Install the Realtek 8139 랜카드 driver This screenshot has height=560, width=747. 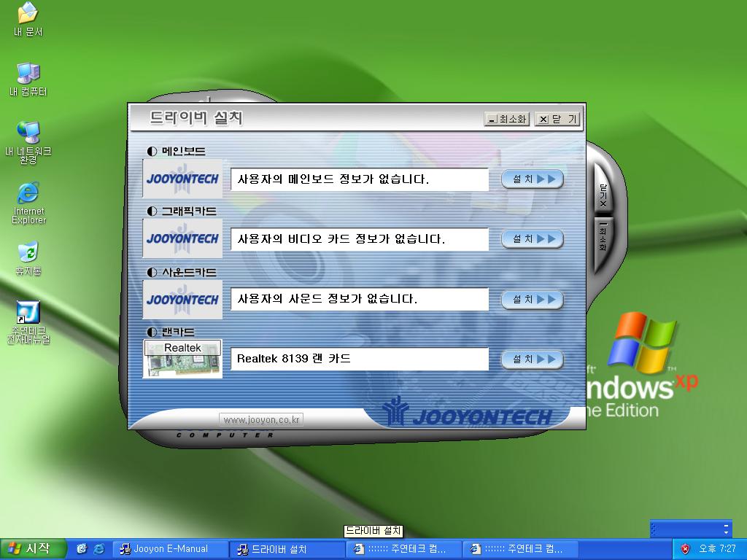(532, 359)
